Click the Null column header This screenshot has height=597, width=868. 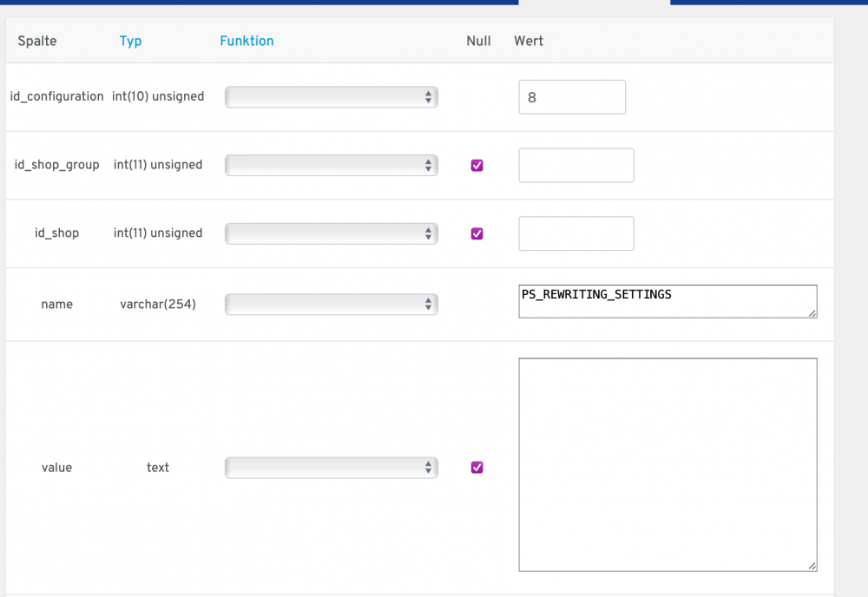(478, 41)
